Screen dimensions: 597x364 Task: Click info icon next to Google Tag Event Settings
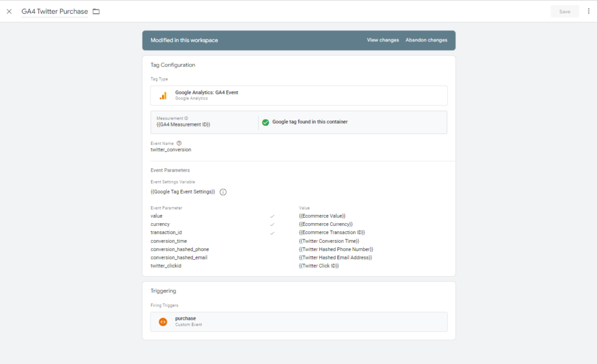[x=223, y=192]
